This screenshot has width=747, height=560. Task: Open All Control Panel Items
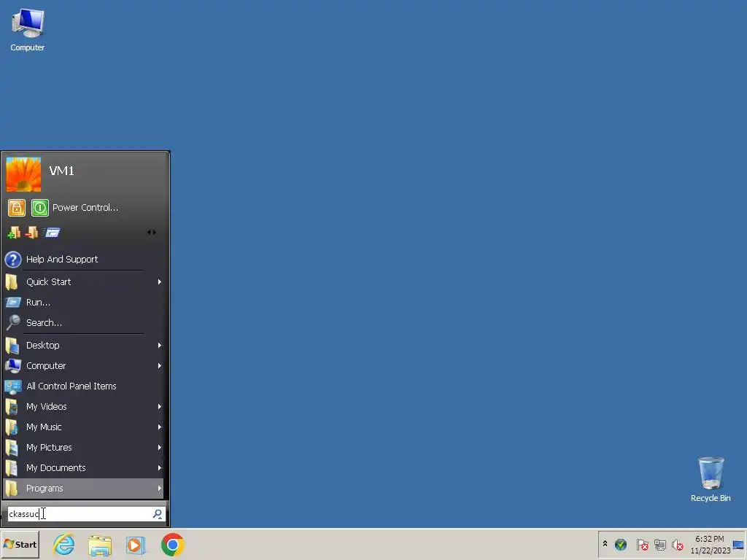pyautogui.click(x=84, y=386)
